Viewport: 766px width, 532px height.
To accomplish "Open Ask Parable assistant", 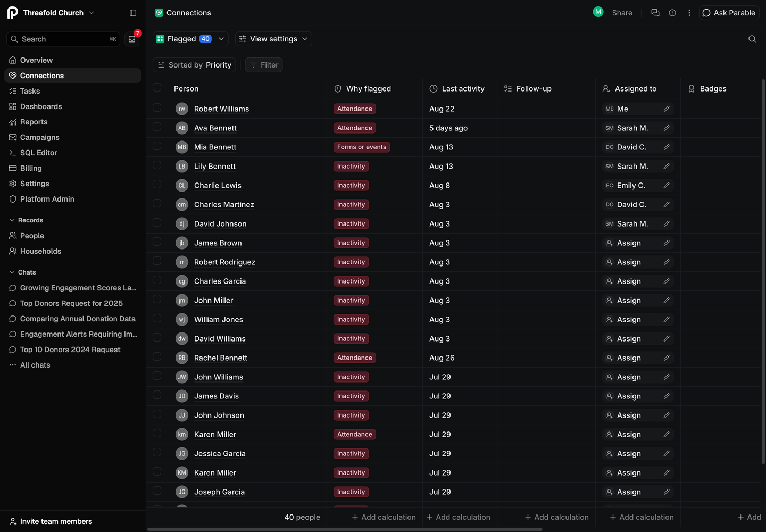I will pos(729,13).
